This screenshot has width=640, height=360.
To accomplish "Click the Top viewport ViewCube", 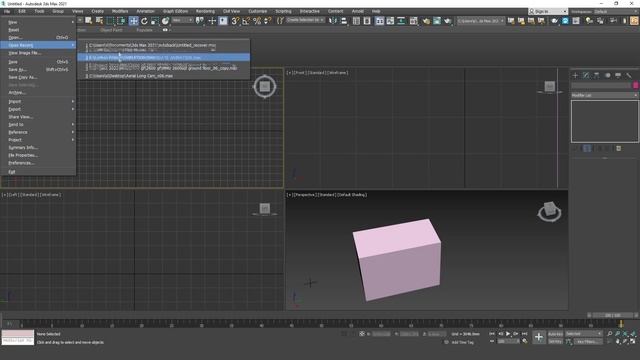I will tap(264, 87).
